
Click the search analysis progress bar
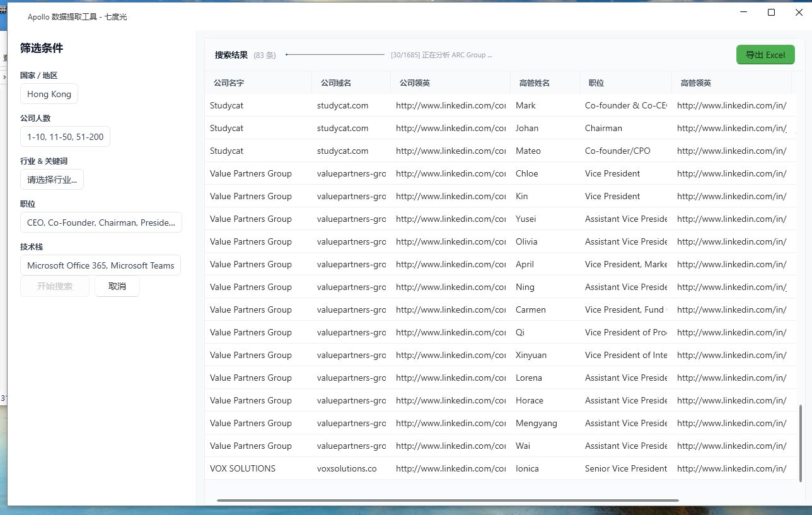tap(335, 55)
